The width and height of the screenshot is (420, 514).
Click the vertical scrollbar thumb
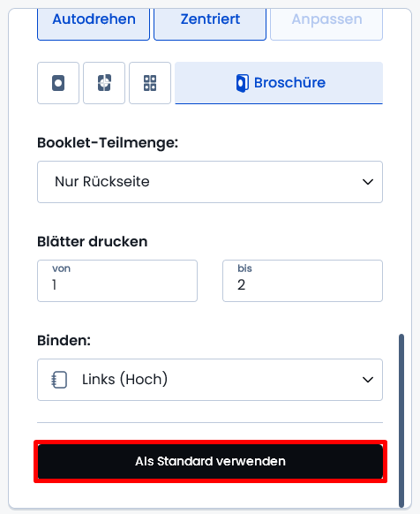coord(401,420)
